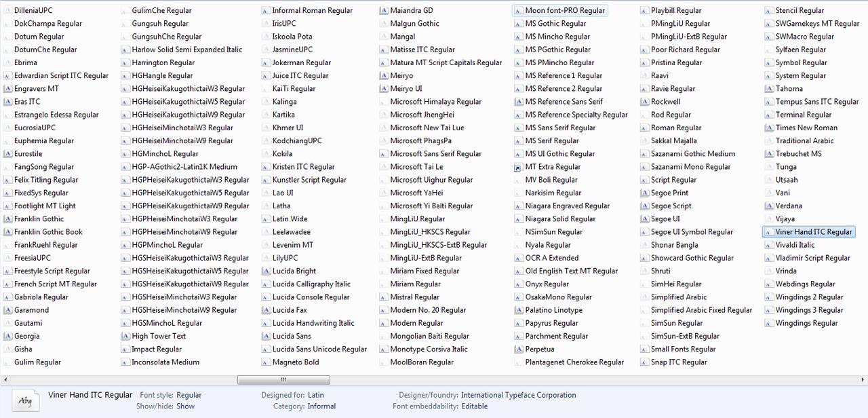
Task: Select the Lucida Bright font icon
Action: tap(267, 271)
